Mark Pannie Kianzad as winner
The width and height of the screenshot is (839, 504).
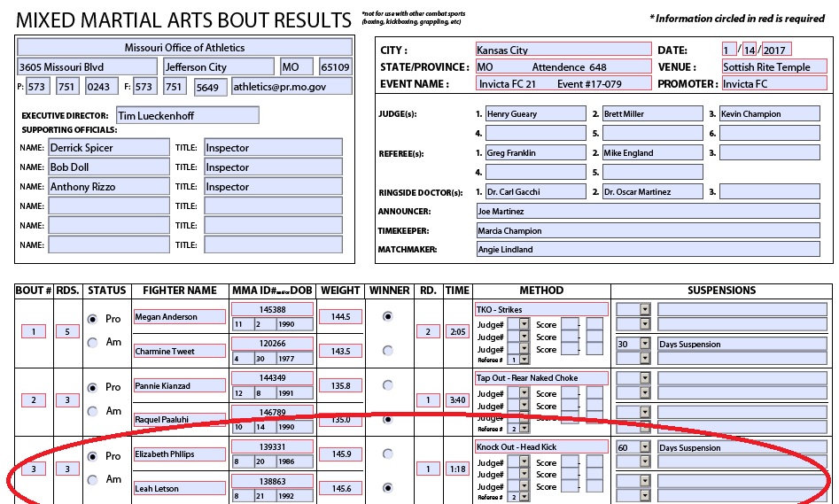coord(388,385)
